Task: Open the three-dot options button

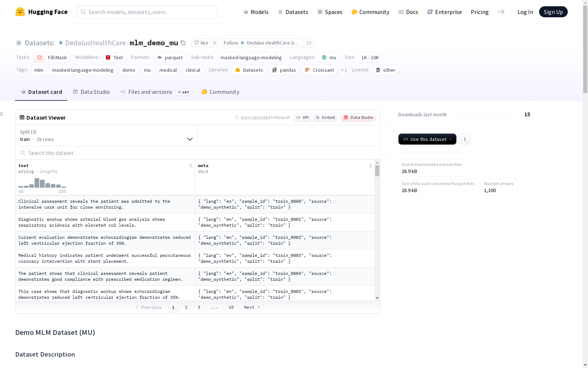Action: [x=465, y=139]
